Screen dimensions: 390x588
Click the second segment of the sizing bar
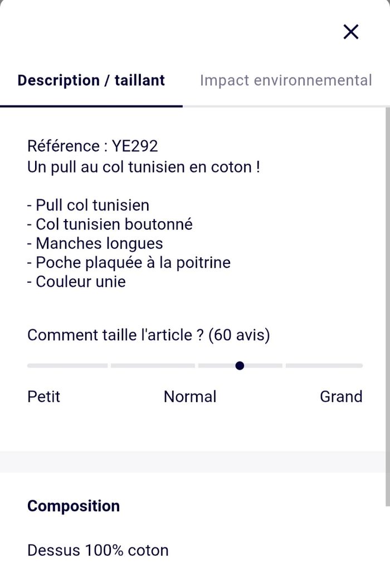[x=153, y=366]
